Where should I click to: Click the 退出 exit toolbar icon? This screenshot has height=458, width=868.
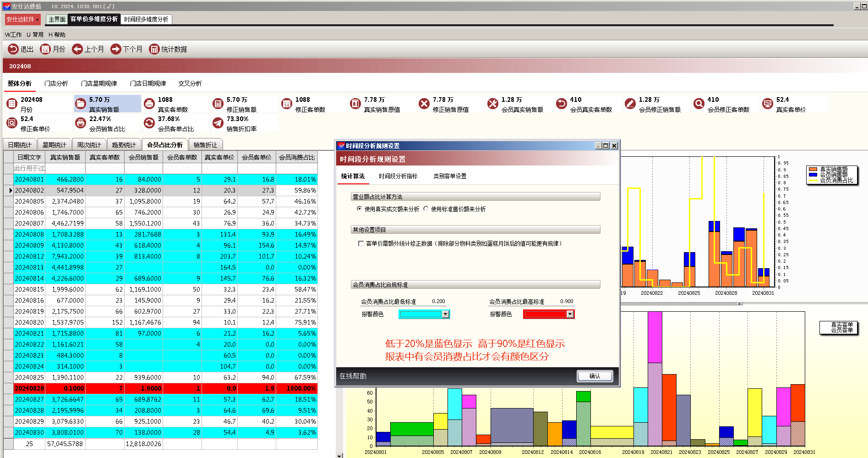[x=13, y=49]
